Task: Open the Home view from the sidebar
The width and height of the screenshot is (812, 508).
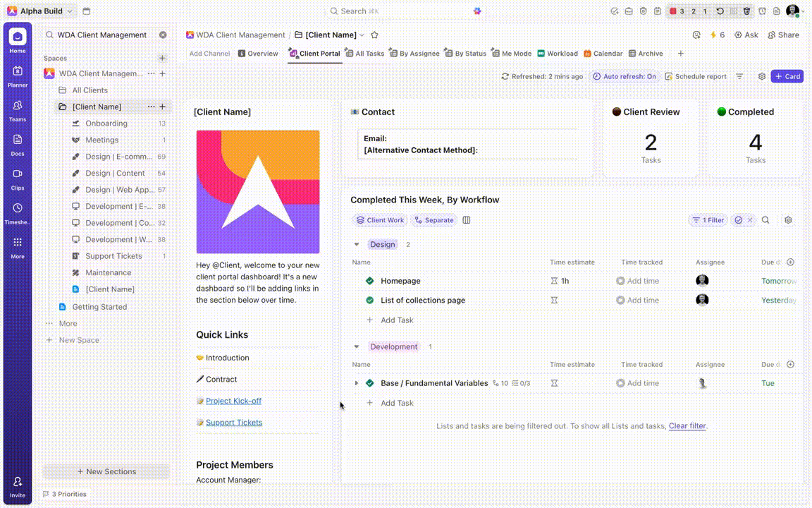Action: pos(17,36)
